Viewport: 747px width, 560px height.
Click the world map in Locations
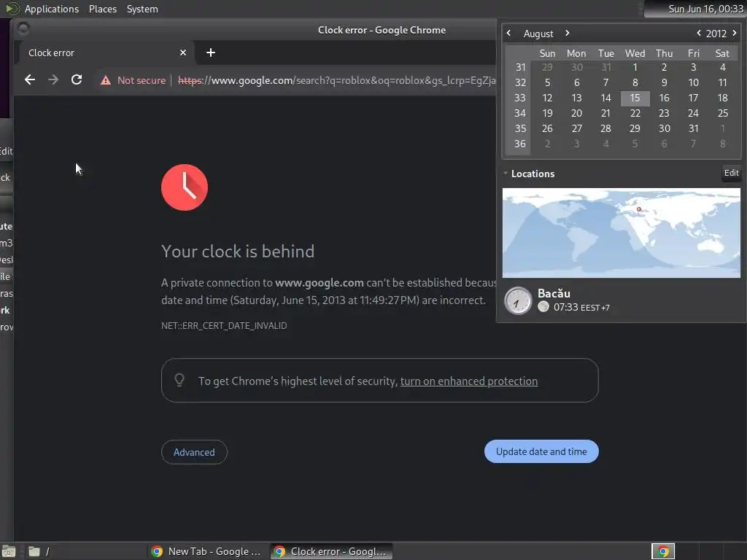pyautogui.click(x=622, y=233)
